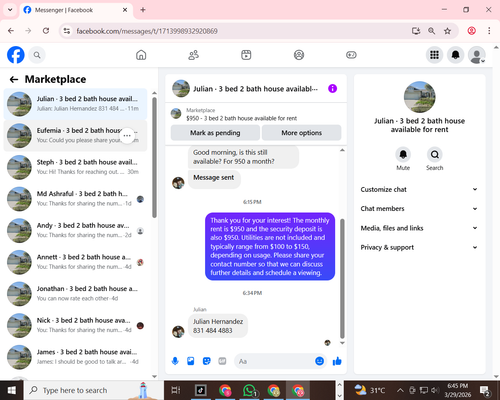Image resolution: width=500 pixels, height=400 pixels.
Task: Choose a GIF icon in composer
Action: [x=222, y=361]
